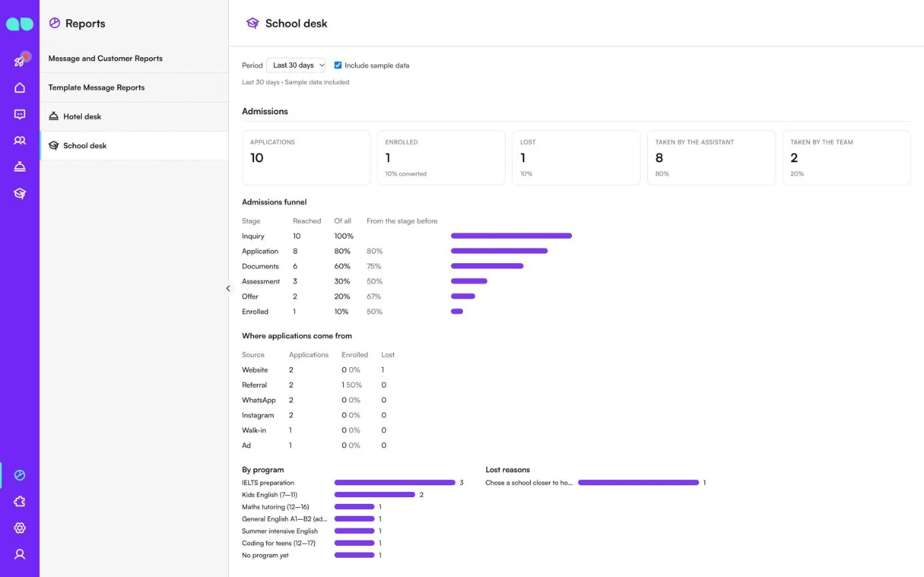Click the Kids English (7—11) bar
Image resolution: width=924 pixels, height=577 pixels.
[x=375, y=495]
